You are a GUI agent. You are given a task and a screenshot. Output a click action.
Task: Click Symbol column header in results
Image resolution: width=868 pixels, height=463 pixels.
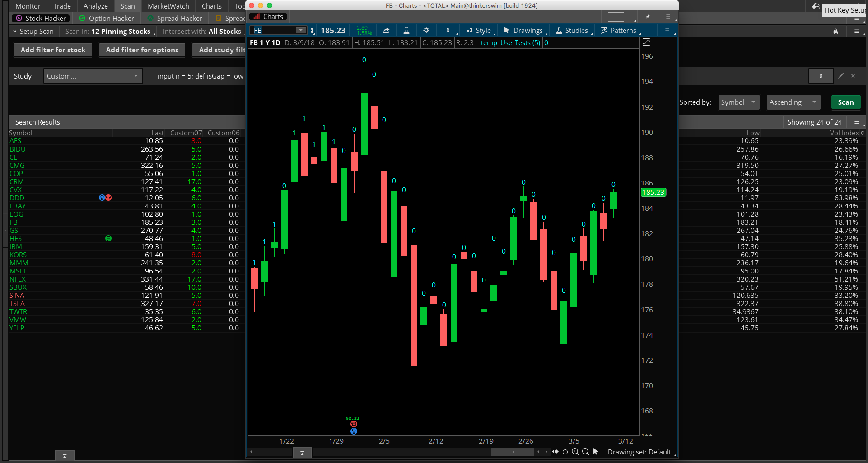[x=21, y=133]
